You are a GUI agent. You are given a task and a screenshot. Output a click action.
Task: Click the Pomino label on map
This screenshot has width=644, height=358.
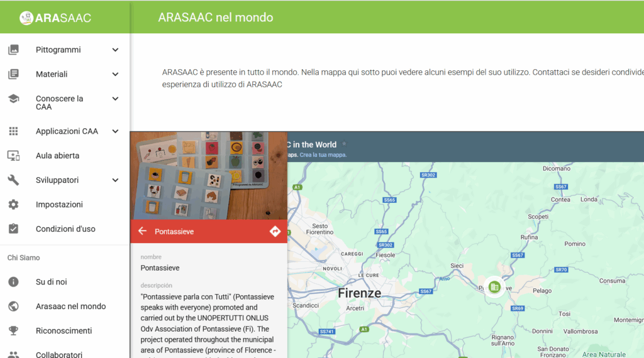tap(575, 244)
